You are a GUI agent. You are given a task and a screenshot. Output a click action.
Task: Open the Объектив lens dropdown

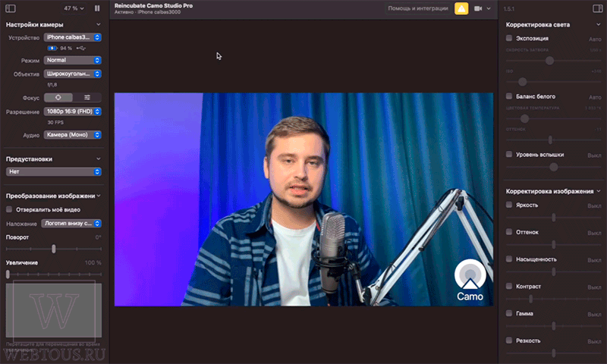pyautogui.click(x=72, y=74)
